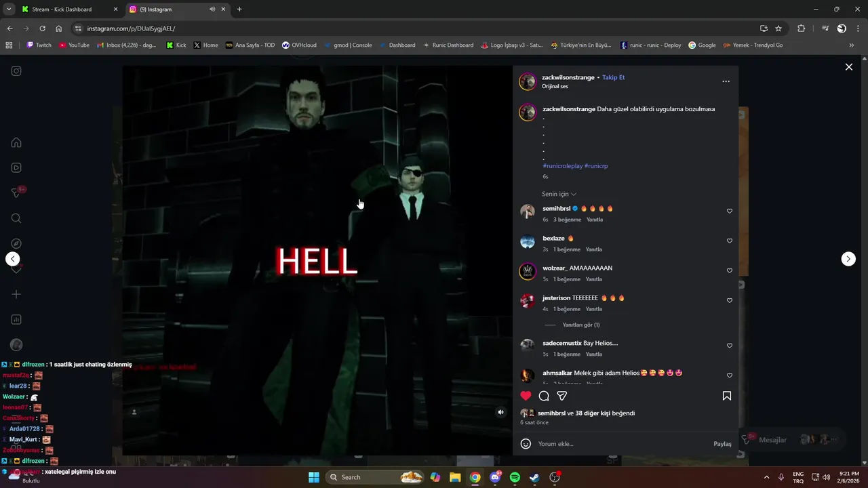Close the Instagram post overlay
This screenshot has height=488, width=868.
click(x=848, y=67)
